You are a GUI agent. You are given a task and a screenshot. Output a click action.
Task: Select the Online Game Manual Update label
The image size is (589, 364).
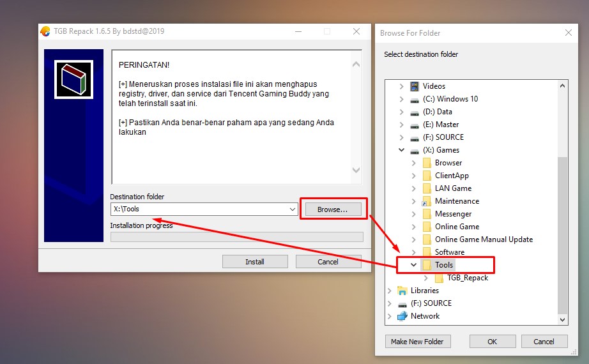(x=484, y=239)
